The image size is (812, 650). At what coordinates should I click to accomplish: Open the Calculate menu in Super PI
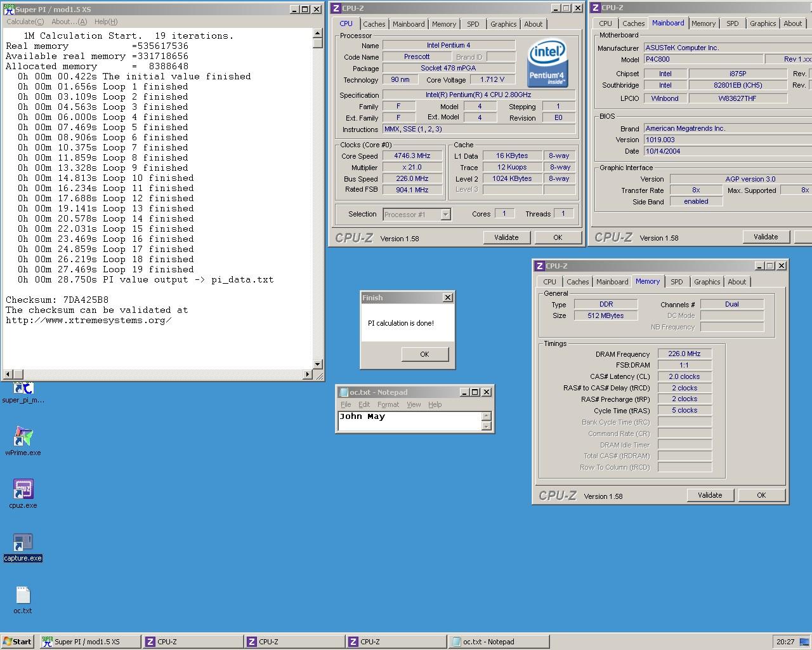click(25, 22)
